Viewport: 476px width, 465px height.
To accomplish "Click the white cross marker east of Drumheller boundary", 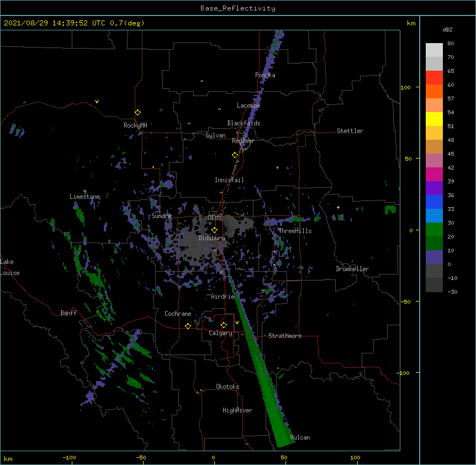I will point(338,207).
